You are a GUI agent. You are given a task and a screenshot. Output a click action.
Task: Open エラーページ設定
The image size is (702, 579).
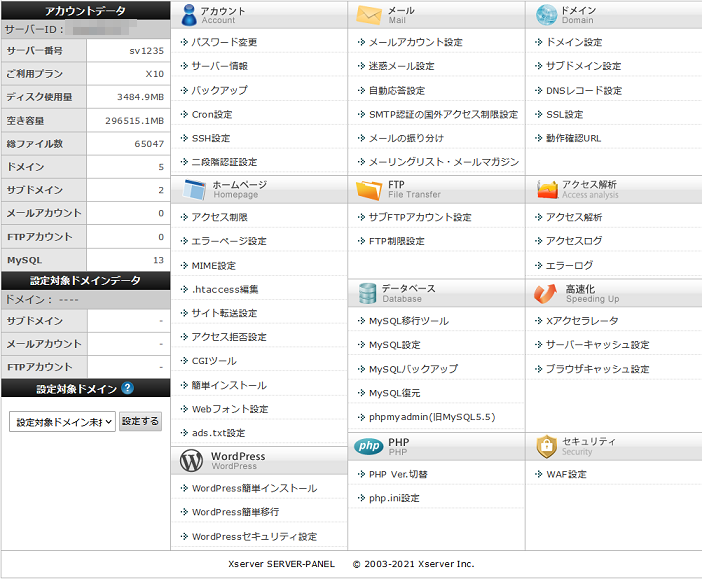coord(229,241)
